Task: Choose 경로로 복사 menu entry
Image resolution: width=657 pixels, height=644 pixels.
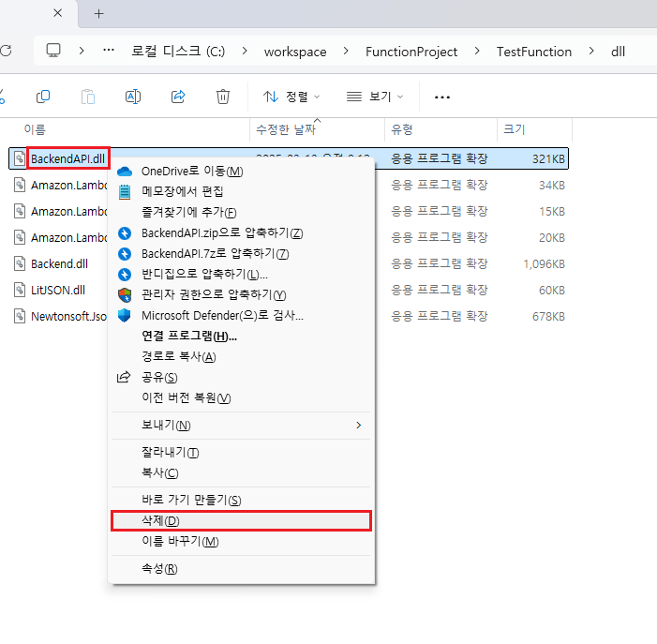Action: [x=241, y=356]
